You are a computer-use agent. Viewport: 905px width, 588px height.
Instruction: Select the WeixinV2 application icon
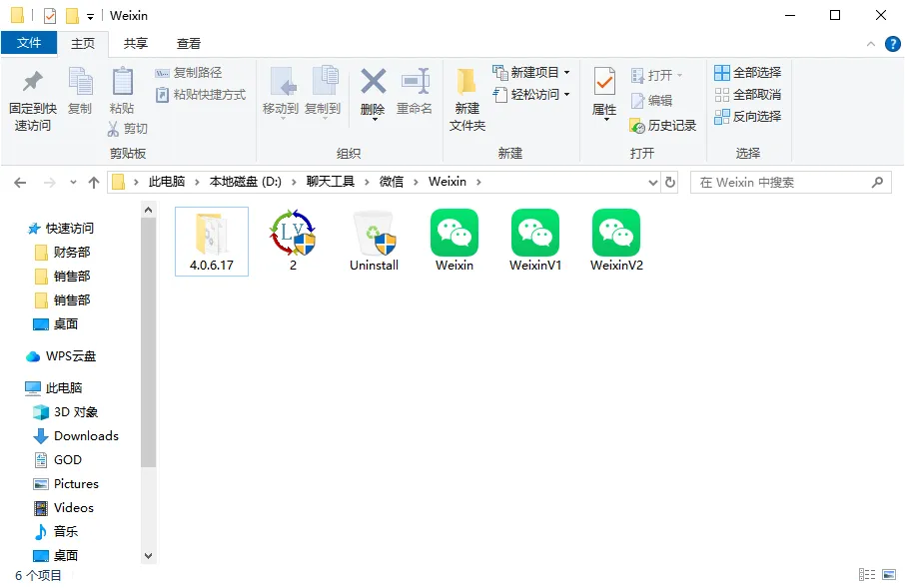pyautogui.click(x=616, y=242)
